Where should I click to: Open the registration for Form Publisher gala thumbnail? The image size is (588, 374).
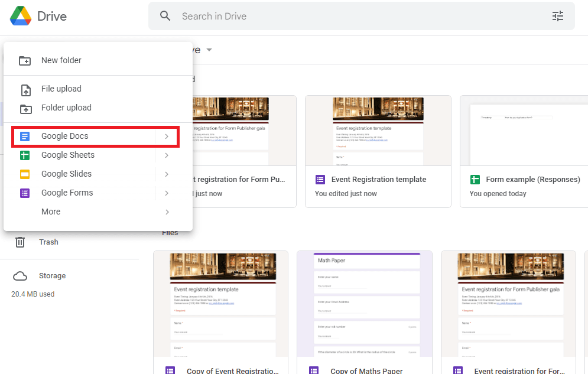[x=244, y=131]
